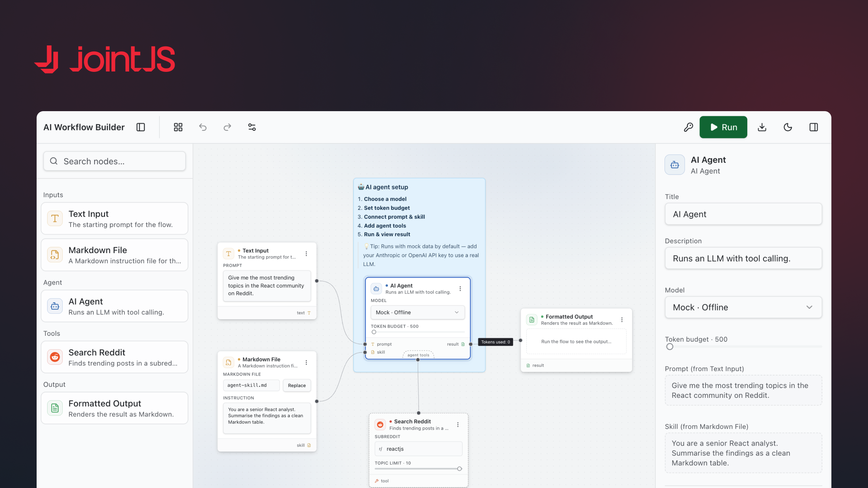Click the JointJS logo

[x=105, y=59]
